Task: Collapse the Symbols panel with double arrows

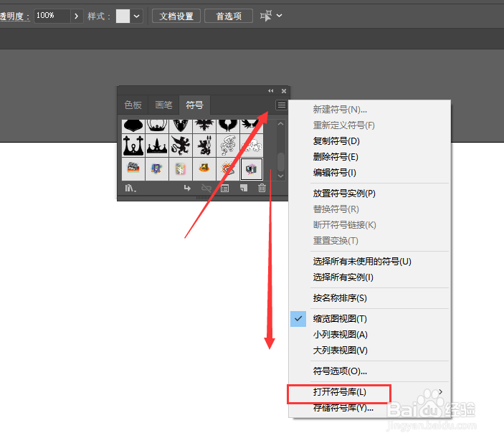Action: click(x=271, y=91)
